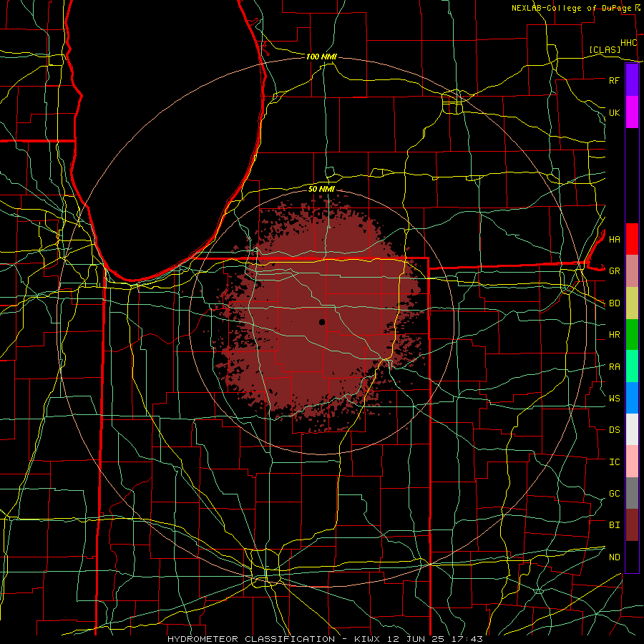Click the DS legend label

pos(614,430)
